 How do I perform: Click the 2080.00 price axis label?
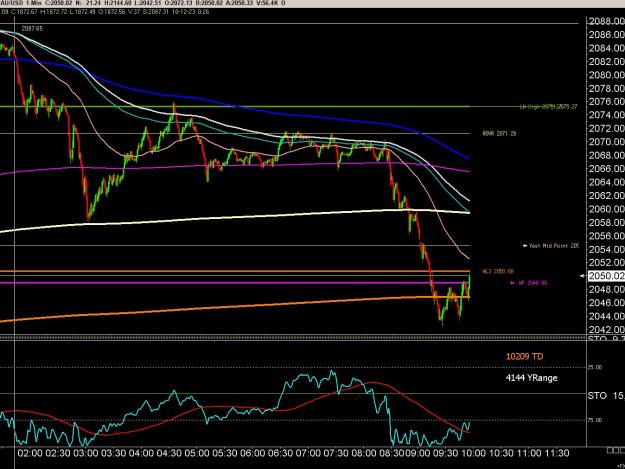coord(606,75)
